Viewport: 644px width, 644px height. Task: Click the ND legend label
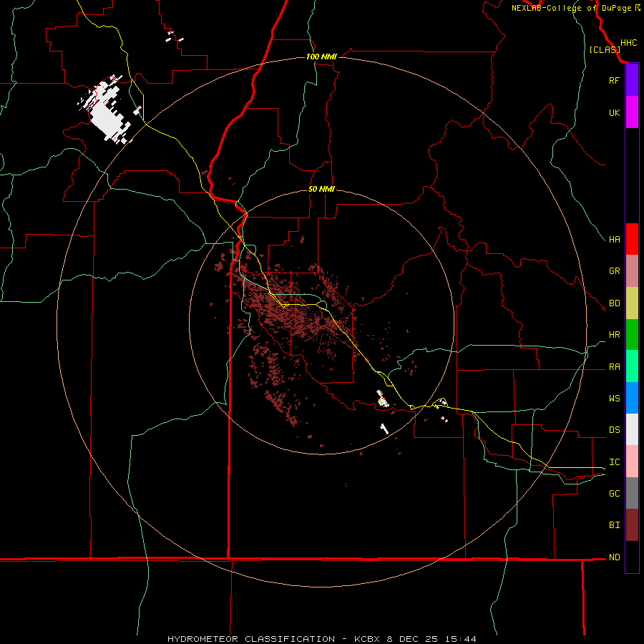tap(614, 557)
